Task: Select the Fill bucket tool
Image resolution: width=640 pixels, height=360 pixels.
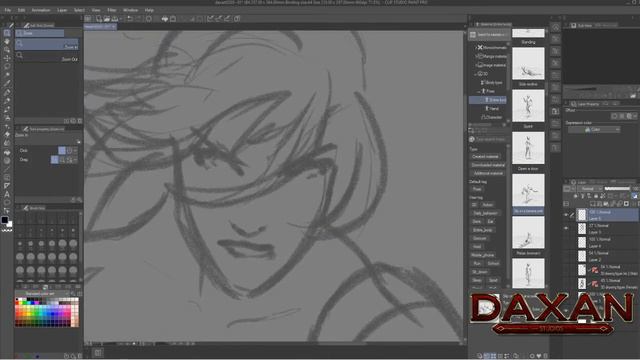Action: (x=7, y=152)
